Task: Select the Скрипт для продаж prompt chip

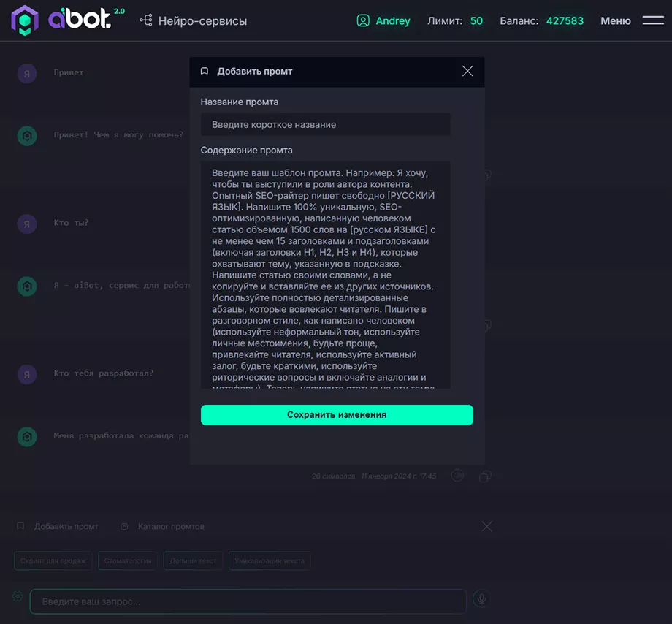Action: click(52, 560)
